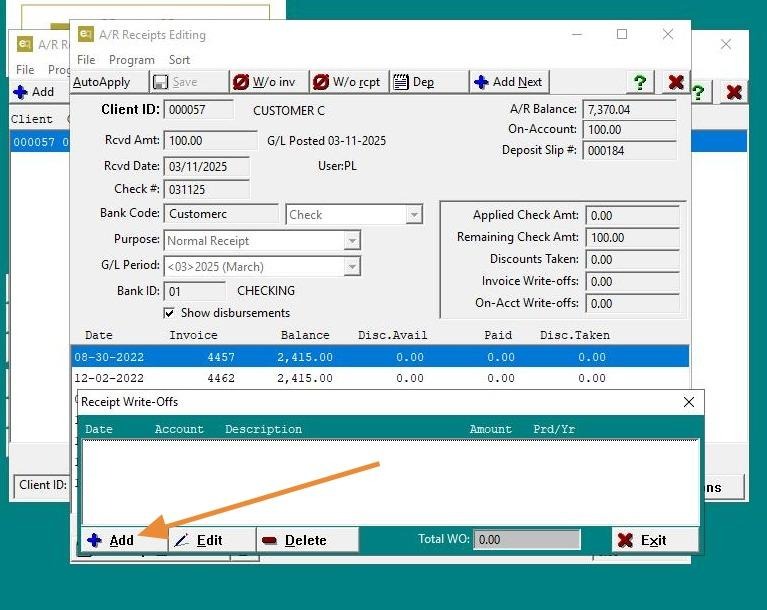The image size is (767, 610).
Task: Click Description header in Receipt Write-Offs
Action: click(x=263, y=429)
